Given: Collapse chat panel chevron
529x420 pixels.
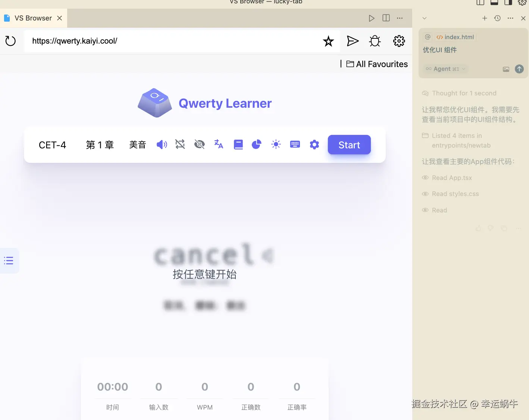Looking at the screenshot, I should (424, 18).
